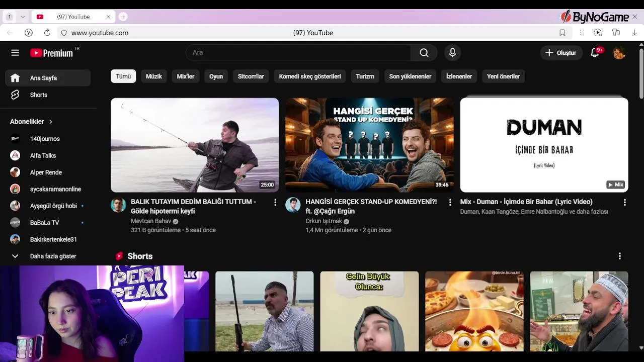The width and height of the screenshot is (644, 362).
Task: Open the tab list dropdown arrow
Action: [23, 17]
